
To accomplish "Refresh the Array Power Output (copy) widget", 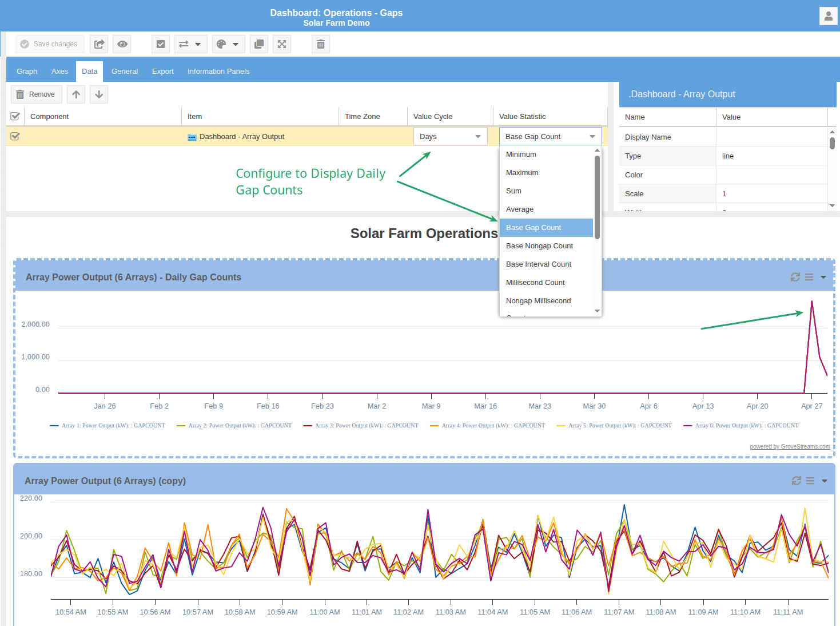I will [796, 481].
